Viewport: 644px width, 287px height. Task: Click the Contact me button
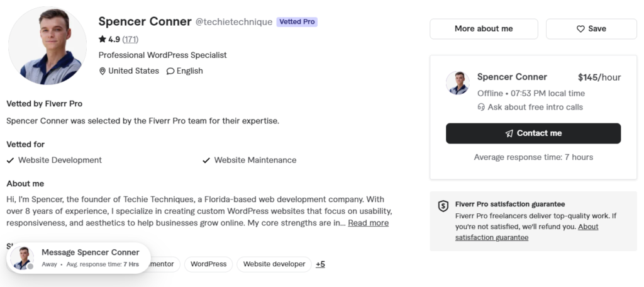[x=533, y=133]
